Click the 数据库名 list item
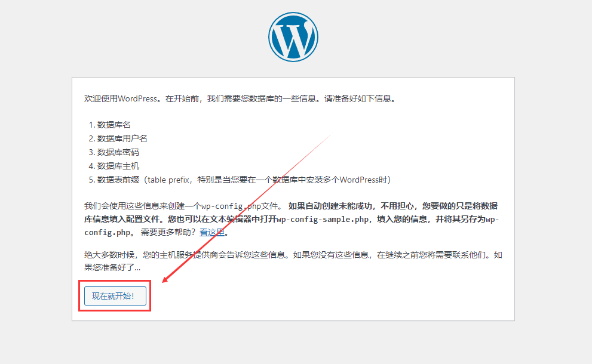The image size is (592, 364). [x=114, y=125]
